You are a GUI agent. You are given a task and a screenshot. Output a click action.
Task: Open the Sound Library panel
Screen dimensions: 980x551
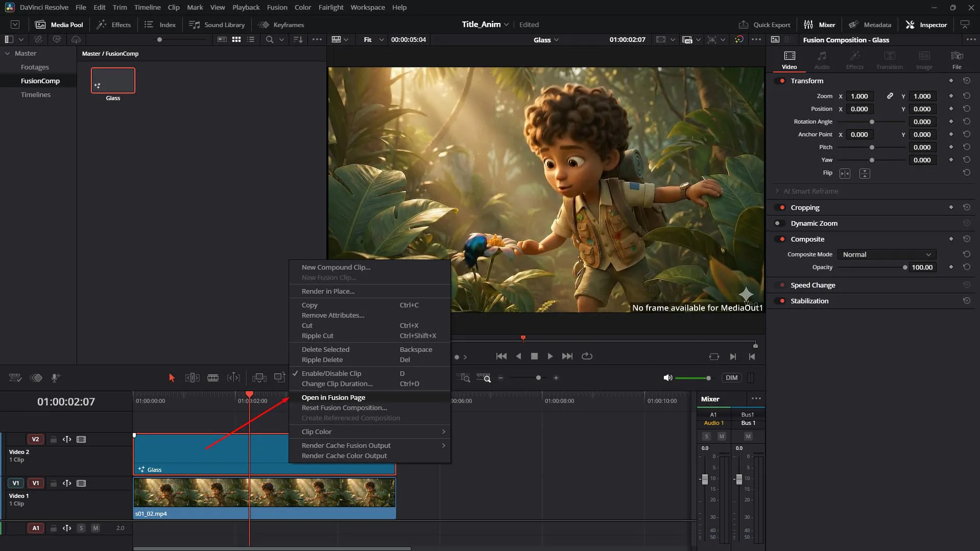tap(217, 25)
